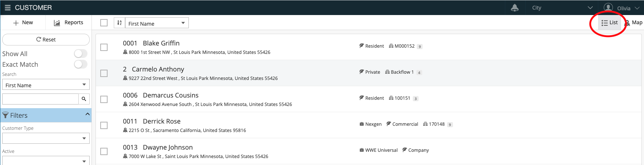The image size is (644, 165).
Task: Click the Nexgen company briefcase icon
Action: click(x=362, y=124)
